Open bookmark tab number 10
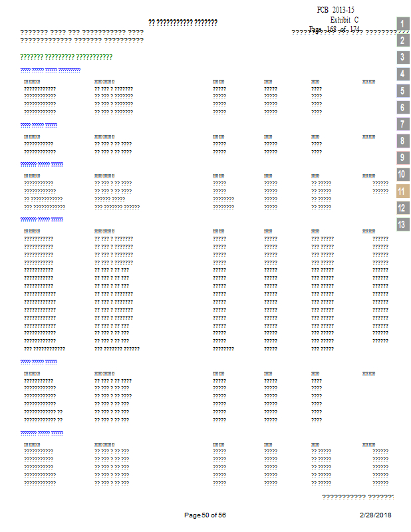 [x=402, y=174]
